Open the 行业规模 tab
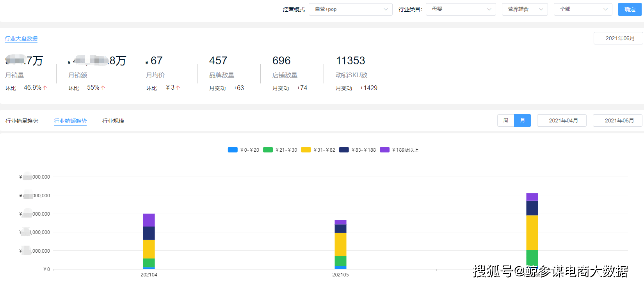 point(113,121)
